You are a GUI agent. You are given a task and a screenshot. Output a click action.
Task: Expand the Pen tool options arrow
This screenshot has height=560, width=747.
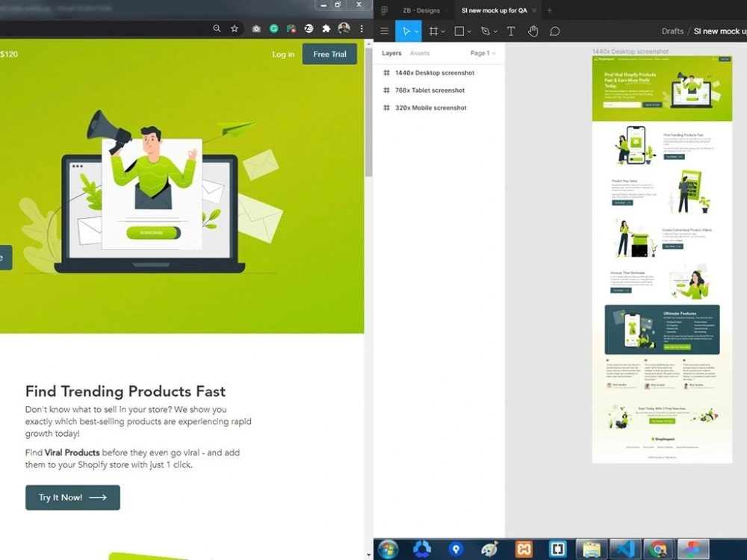click(x=495, y=32)
